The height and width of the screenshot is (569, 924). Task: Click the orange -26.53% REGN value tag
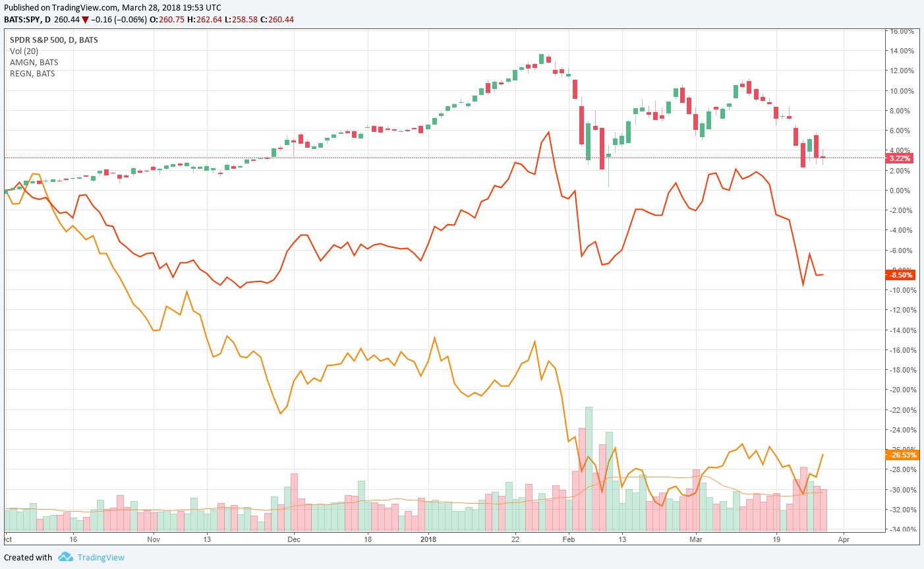(902, 455)
